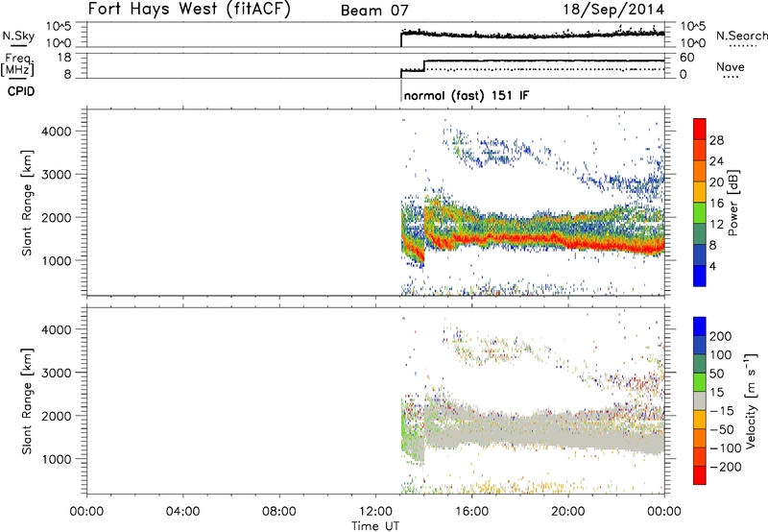Click the '-100' velocity colorbar tick
Screen dimensions: 768x532
[x=725, y=447]
